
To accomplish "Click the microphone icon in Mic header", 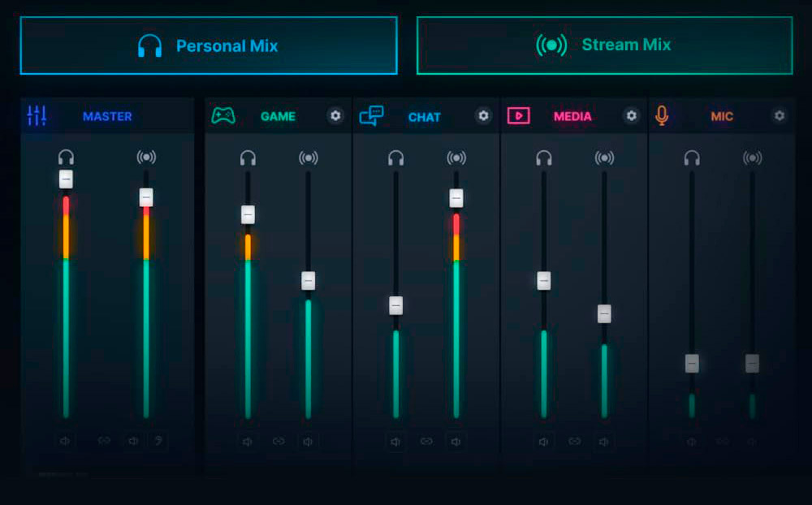I will tap(662, 116).
